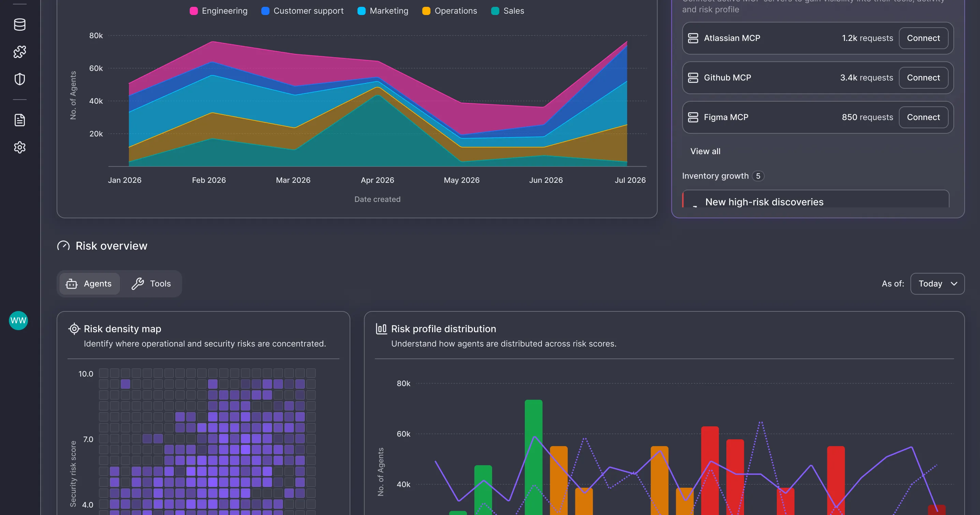This screenshot has height=515, width=980.
Task: Click the WW user avatar
Action: [18, 321]
